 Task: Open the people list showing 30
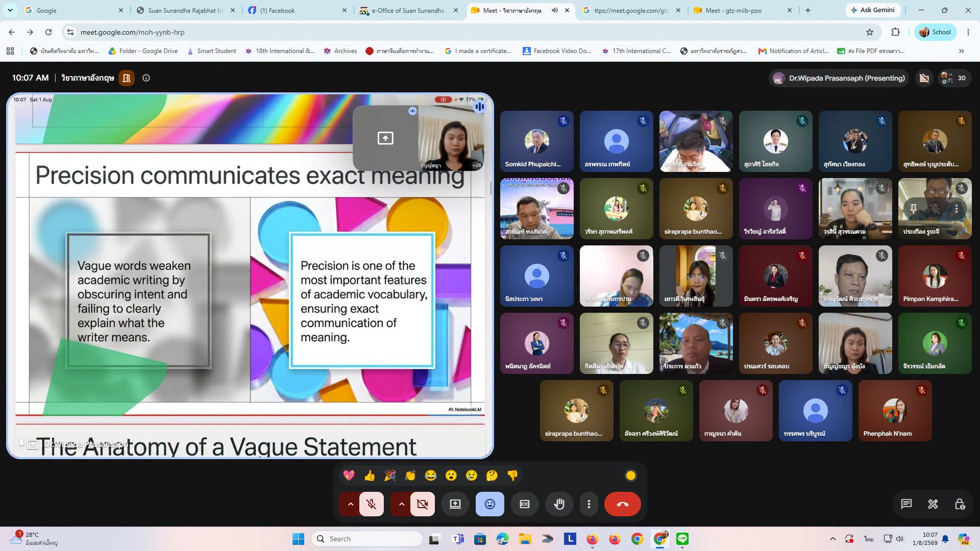point(953,78)
